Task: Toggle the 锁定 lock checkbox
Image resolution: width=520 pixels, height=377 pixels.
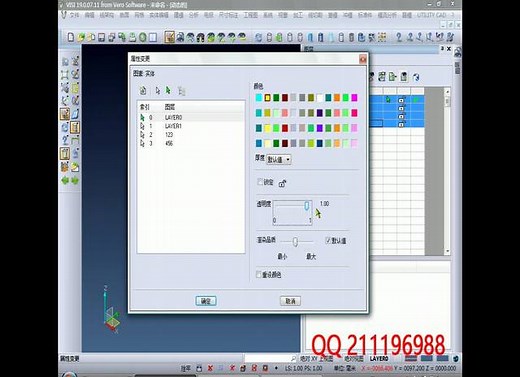Action: click(260, 182)
